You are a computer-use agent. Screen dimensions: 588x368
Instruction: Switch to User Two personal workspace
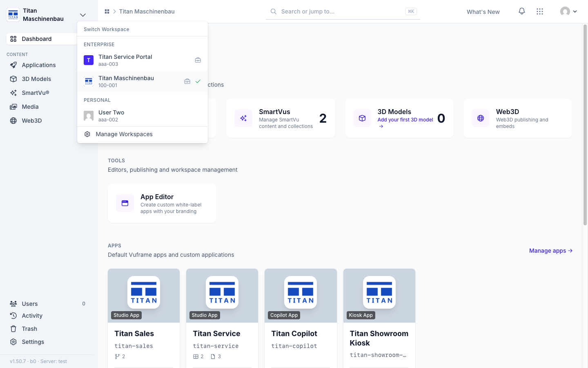coord(143,116)
